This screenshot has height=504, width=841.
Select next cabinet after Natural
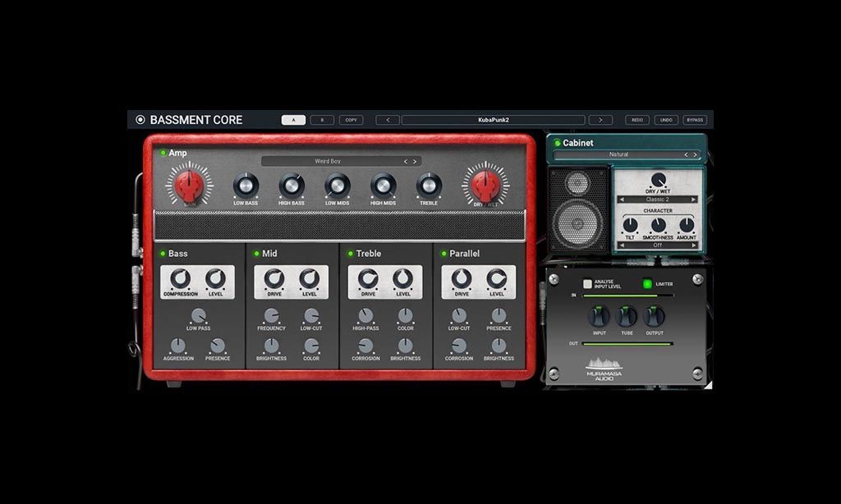tap(695, 154)
